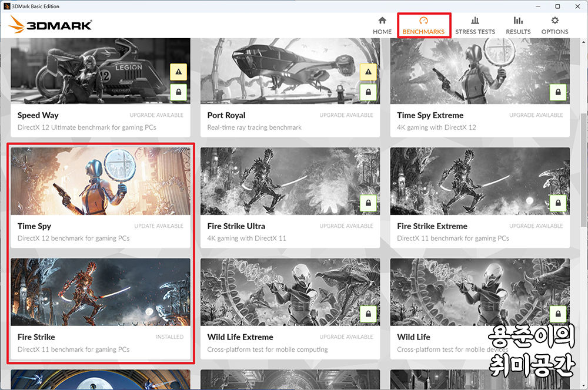Click the lock icon on Wild Life
The height and width of the screenshot is (390, 588).
[x=558, y=314]
